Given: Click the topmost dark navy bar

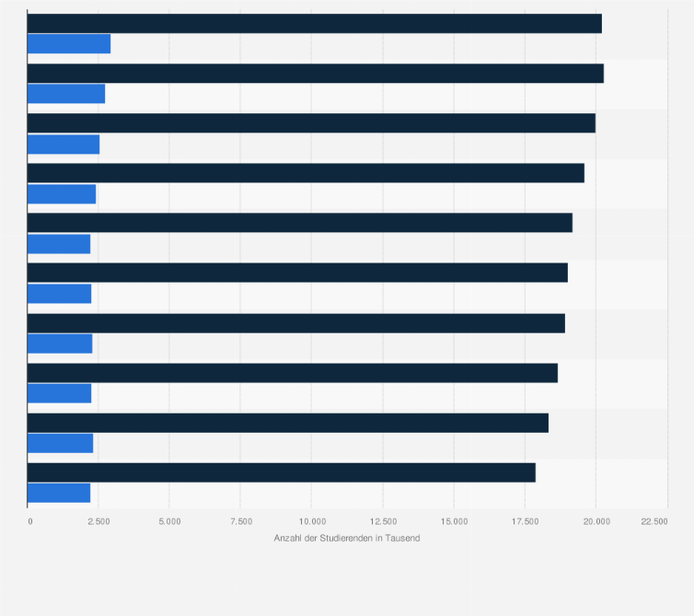Looking at the screenshot, I should [314, 24].
